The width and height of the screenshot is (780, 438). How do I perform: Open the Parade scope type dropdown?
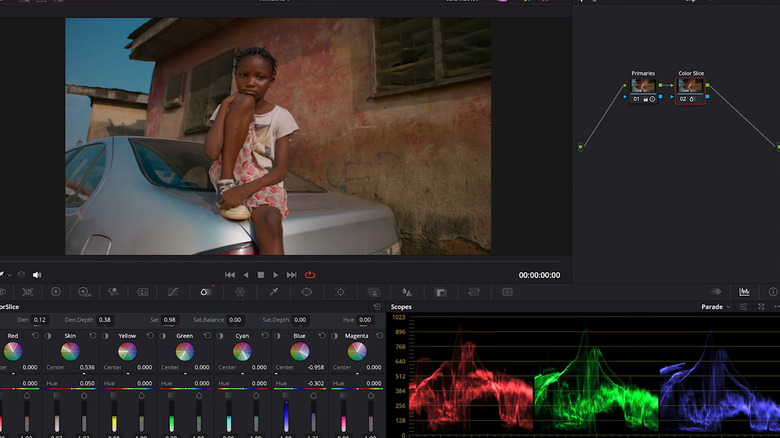coord(715,307)
